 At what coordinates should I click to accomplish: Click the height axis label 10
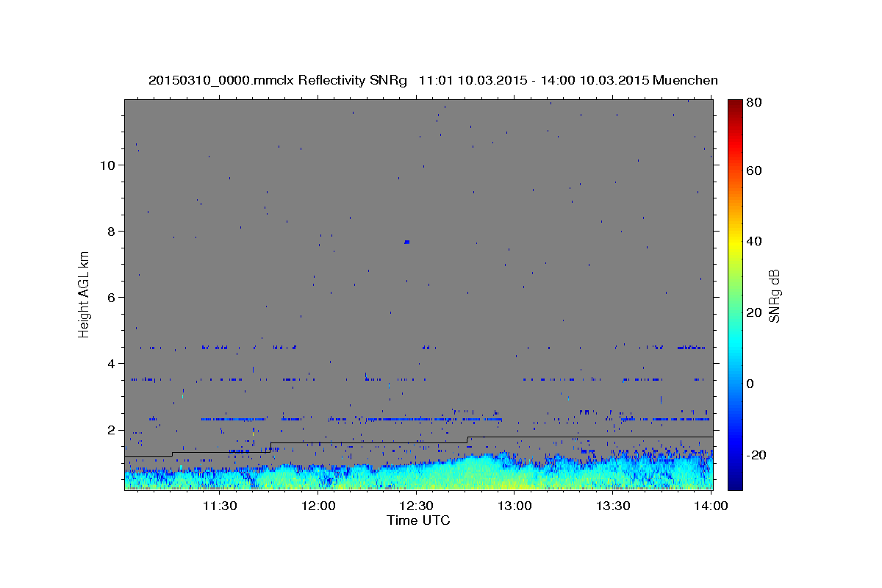point(108,165)
